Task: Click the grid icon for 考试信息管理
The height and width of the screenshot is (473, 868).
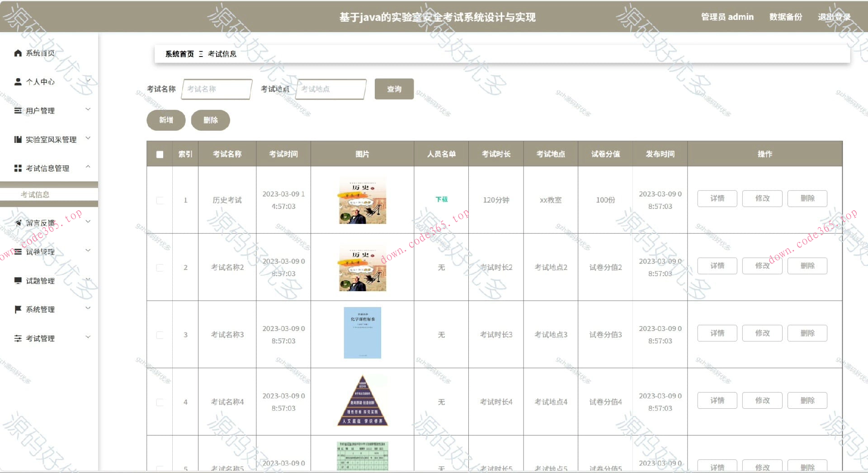Action: coord(18,168)
